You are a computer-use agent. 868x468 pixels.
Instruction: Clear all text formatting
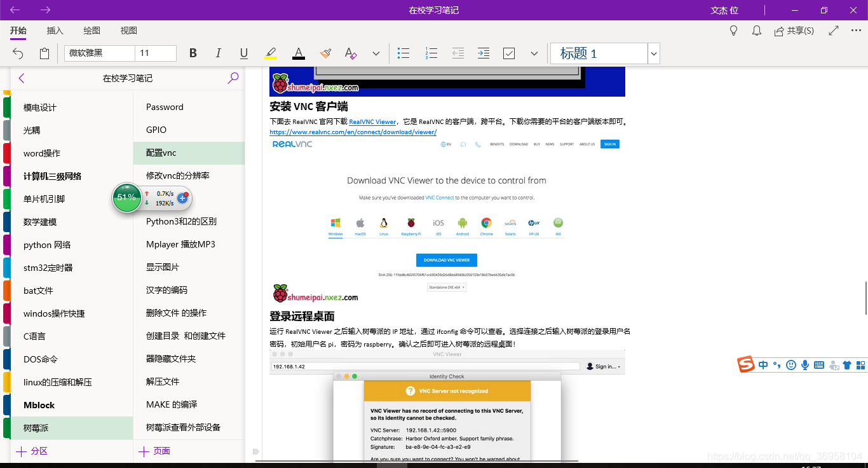[x=350, y=53]
